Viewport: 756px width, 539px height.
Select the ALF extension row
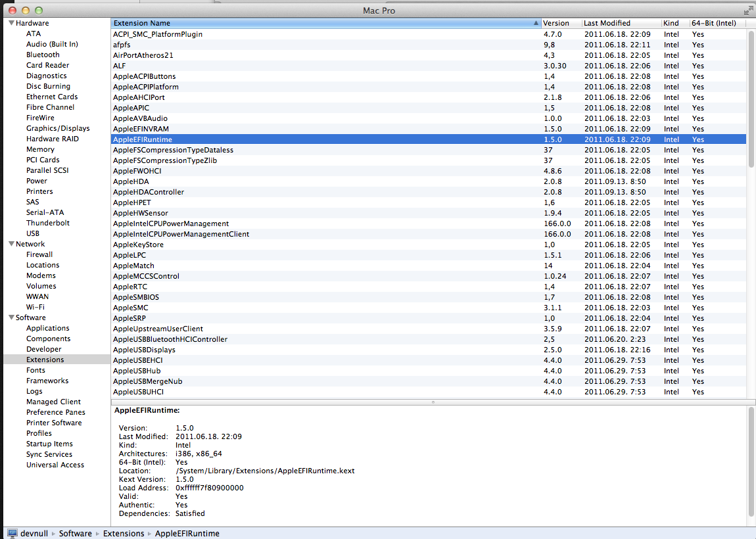click(x=429, y=66)
